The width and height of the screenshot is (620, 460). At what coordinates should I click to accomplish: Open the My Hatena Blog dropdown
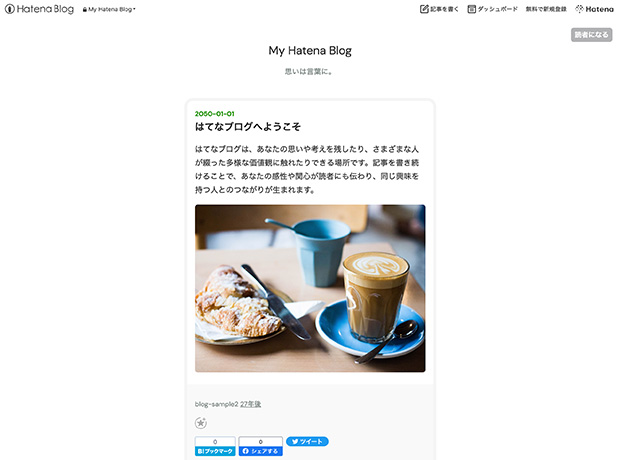coord(109,9)
